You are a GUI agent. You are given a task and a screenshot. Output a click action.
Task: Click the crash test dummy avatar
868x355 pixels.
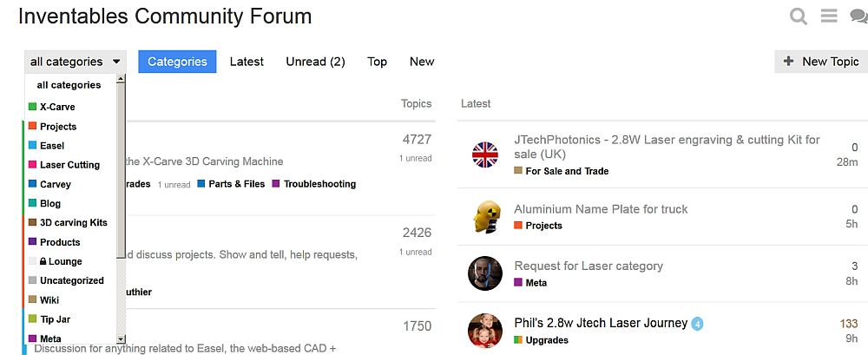pyautogui.click(x=485, y=216)
